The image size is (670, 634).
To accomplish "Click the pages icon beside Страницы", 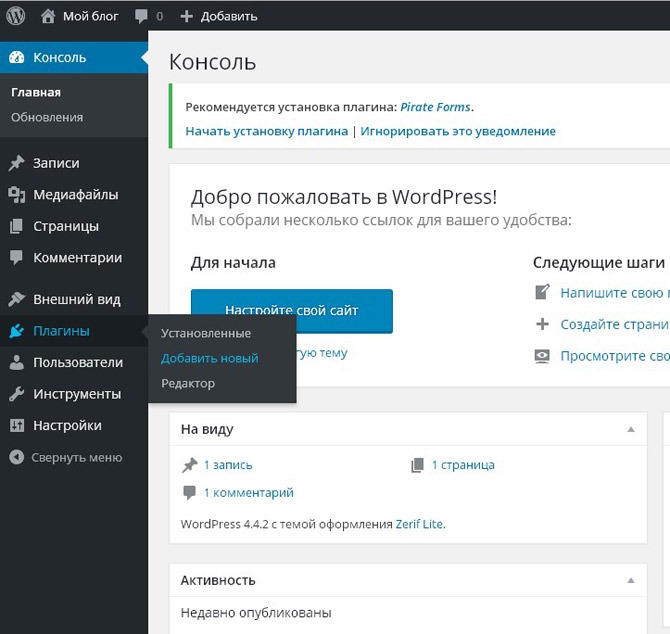I will click(x=16, y=226).
